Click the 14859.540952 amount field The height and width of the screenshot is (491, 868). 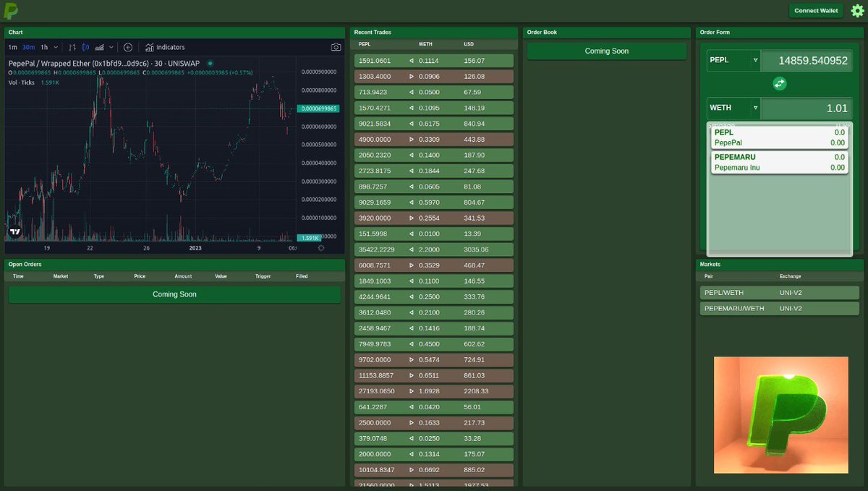click(807, 61)
